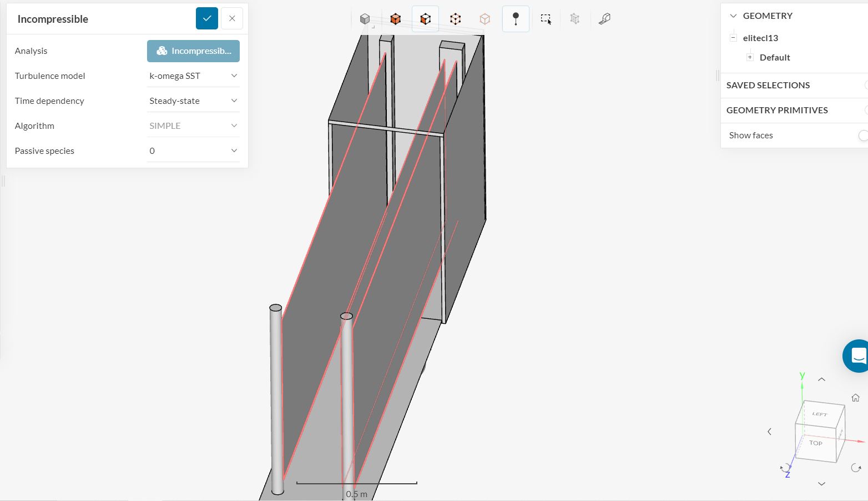The width and height of the screenshot is (868, 501).
Task: Toggle the Show faces switch
Action: [x=864, y=135]
